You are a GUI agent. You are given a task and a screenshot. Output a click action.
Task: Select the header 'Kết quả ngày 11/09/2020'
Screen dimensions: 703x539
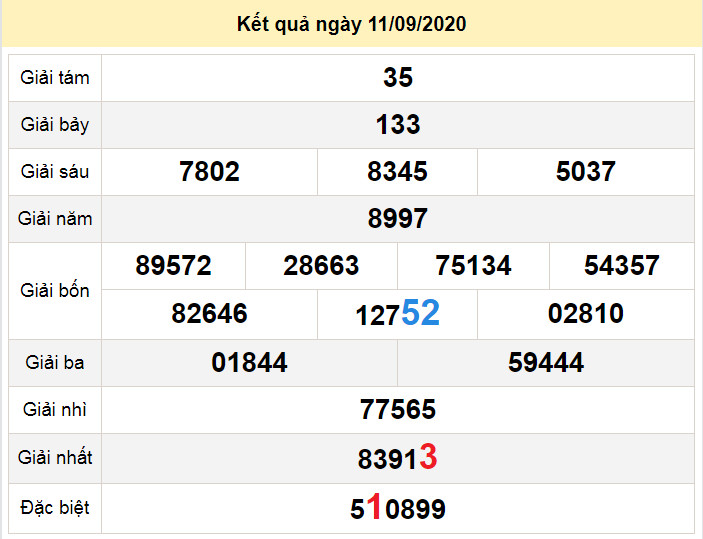(x=352, y=24)
